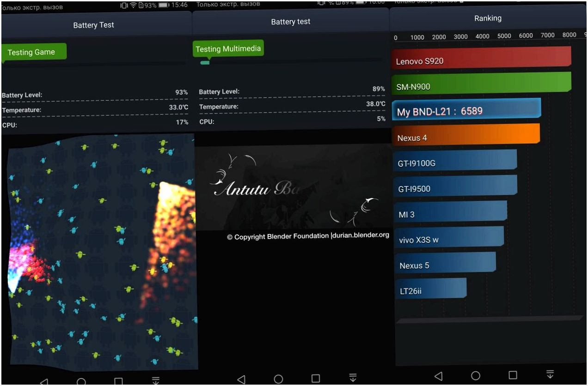Hide navigation bar on the Multimedia test screen

click(x=353, y=378)
